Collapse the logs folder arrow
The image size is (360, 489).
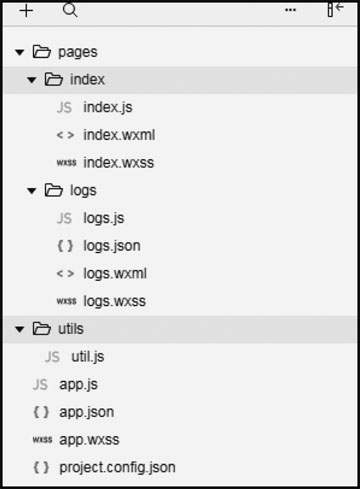point(32,191)
